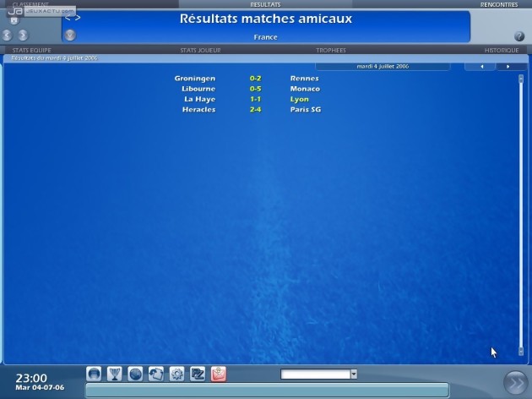Open the red calendar icon in bottom toolbar
The image size is (532, 399).
click(x=218, y=374)
